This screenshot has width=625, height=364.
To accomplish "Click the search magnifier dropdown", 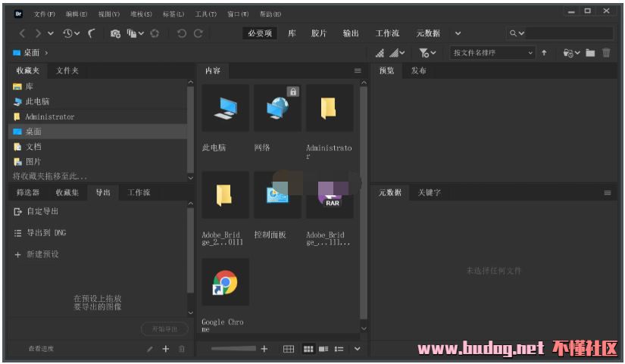I will 517,33.
